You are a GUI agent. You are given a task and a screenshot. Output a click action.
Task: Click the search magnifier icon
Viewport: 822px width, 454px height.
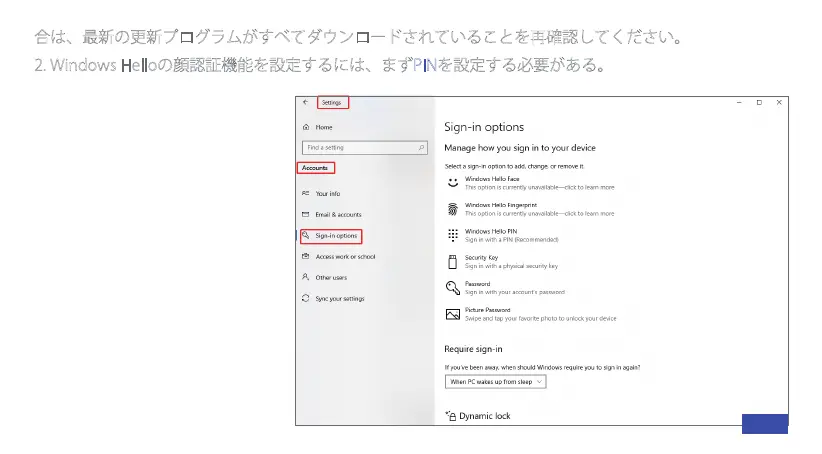point(421,148)
